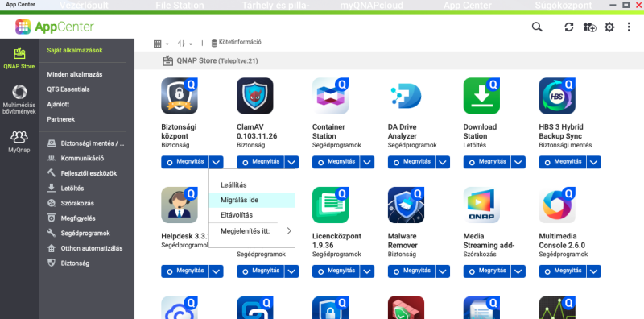Open the three-dot more options menu
The width and height of the screenshot is (644, 319).
point(629,27)
